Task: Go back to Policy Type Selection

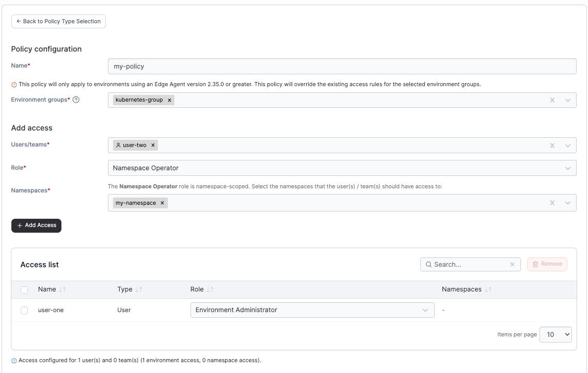Action: coord(58,22)
